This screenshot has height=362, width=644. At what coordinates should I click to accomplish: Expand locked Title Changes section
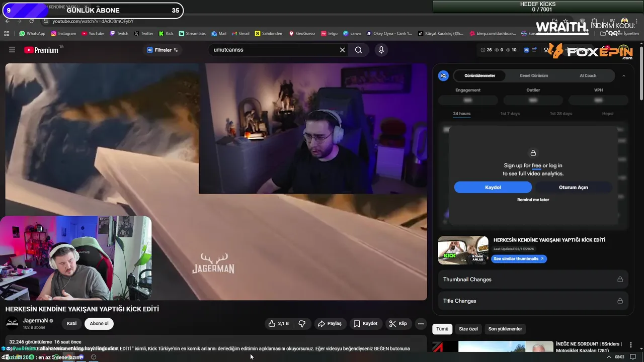[x=533, y=301]
